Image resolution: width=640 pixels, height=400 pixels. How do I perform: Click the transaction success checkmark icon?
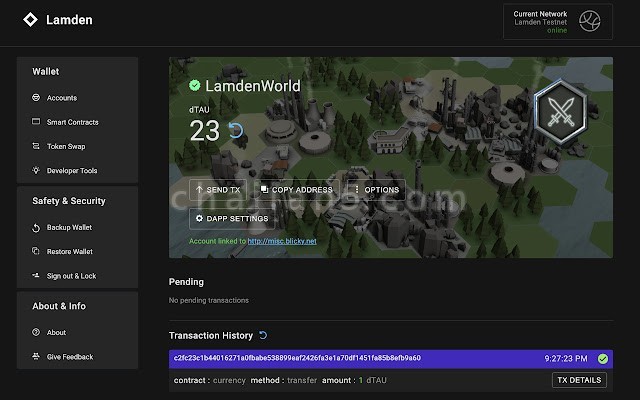603,358
